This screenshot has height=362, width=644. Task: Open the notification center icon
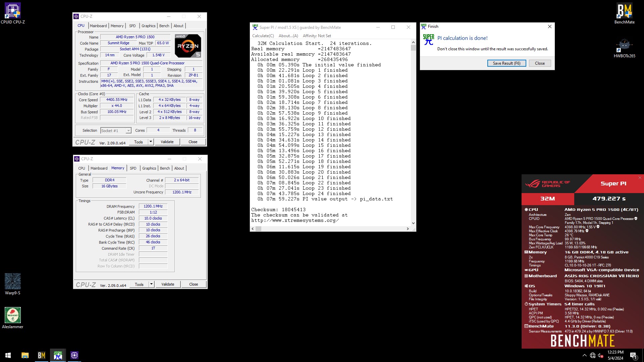coord(633,355)
